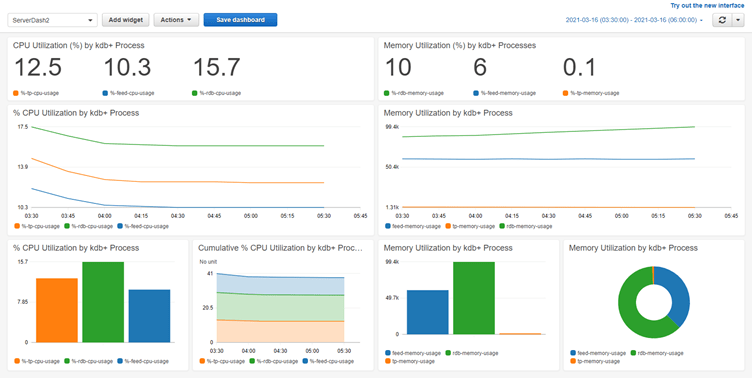The image size is (752, 378).
Task: Click green rdb-memory-usage swatch under memory bar chart
Action: tap(448, 353)
